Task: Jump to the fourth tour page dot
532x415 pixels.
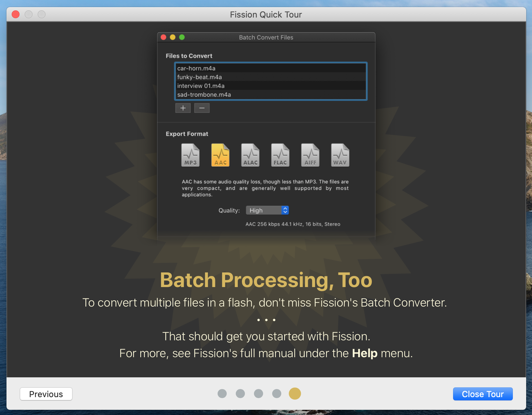Action: [277, 394]
